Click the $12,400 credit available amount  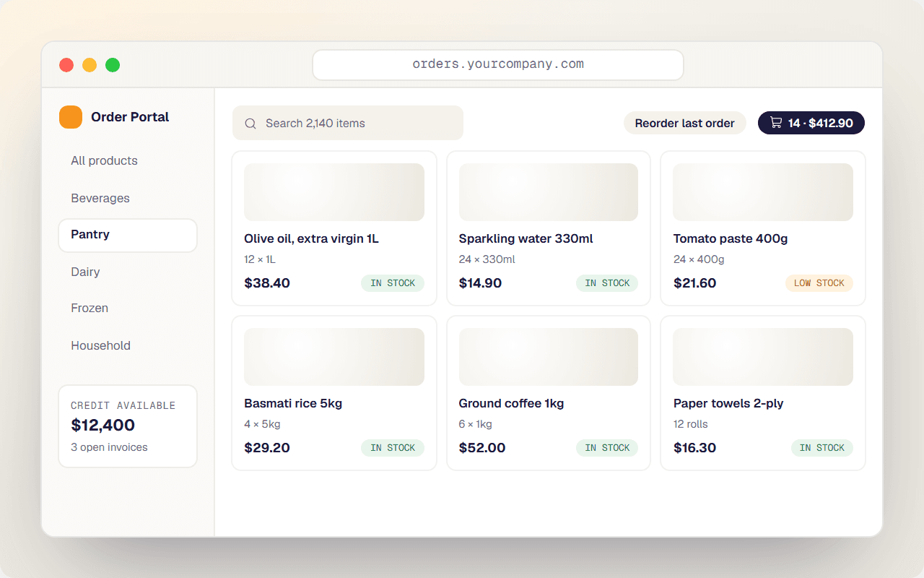click(x=103, y=426)
